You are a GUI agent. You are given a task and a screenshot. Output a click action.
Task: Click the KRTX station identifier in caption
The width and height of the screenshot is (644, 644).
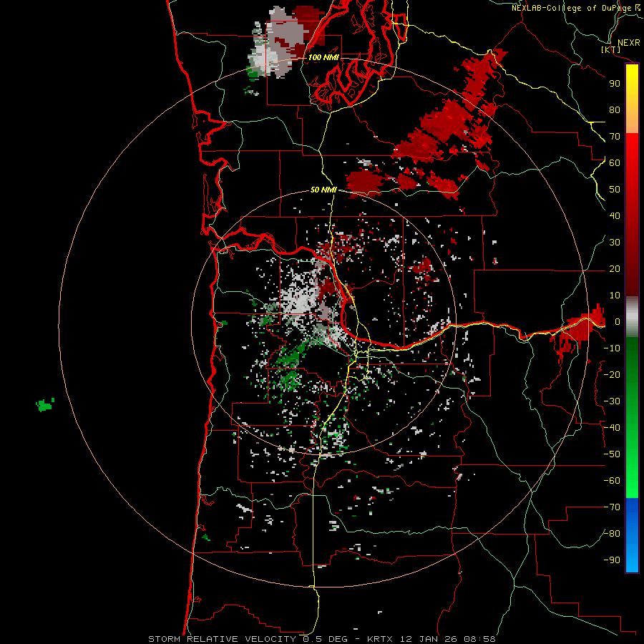click(380, 639)
